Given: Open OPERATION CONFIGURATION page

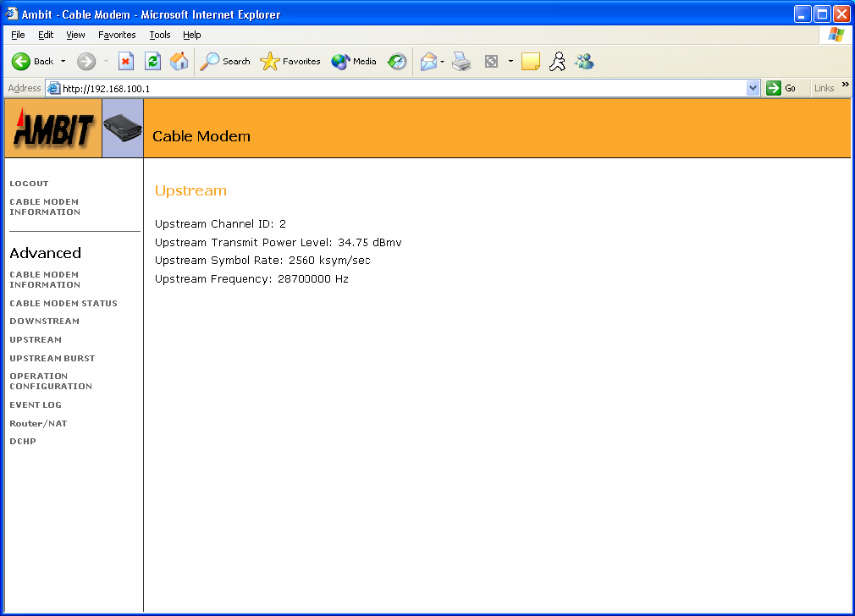Looking at the screenshot, I should 51,381.
